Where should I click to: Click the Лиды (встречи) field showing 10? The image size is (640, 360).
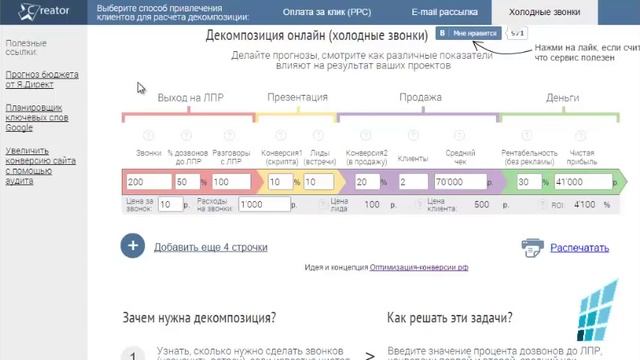pos(318,182)
